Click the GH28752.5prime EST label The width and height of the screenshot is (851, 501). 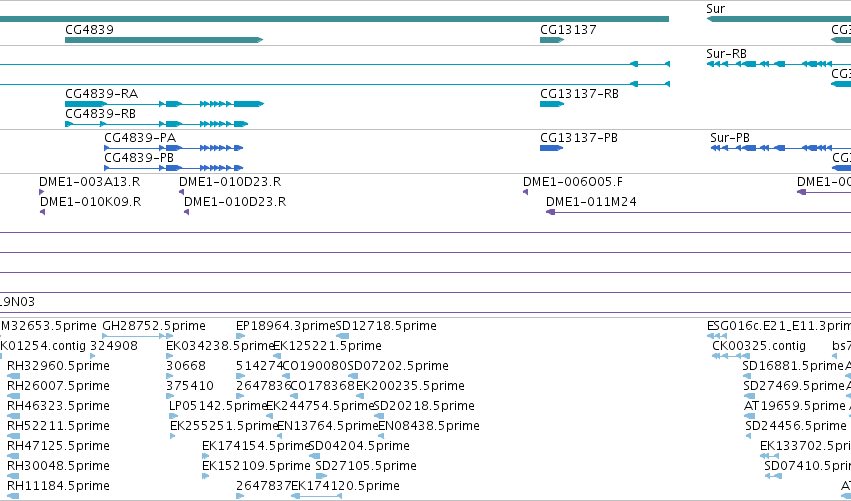tap(154, 326)
